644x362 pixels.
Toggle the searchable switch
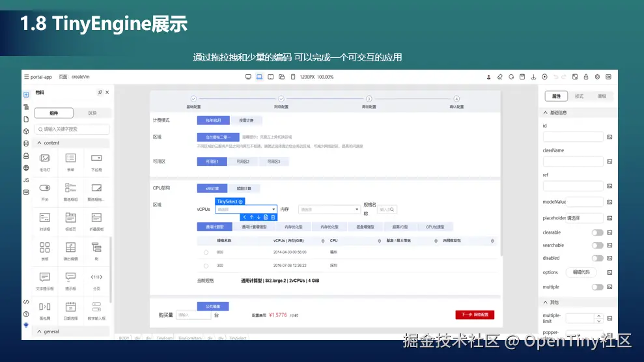[597, 245]
